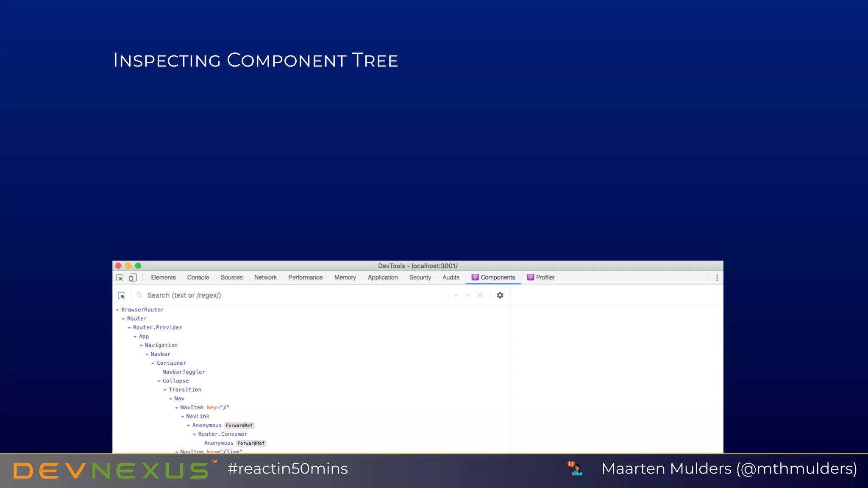
Task: Open the Network tab
Action: (x=265, y=277)
